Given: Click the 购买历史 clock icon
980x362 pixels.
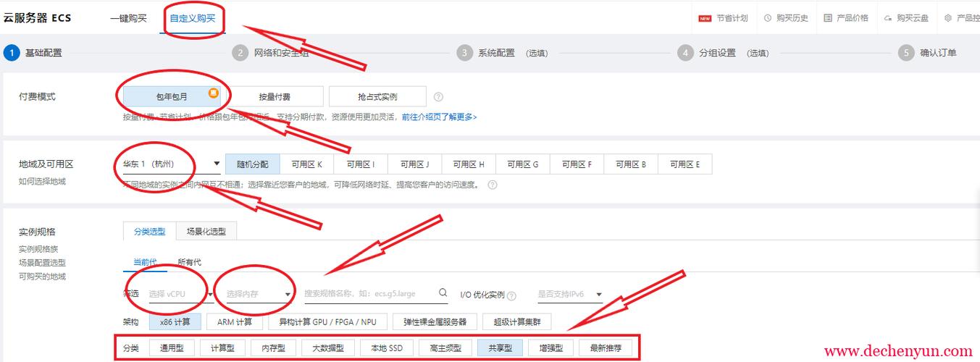Looking at the screenshot, I should (x=768, y=18).
